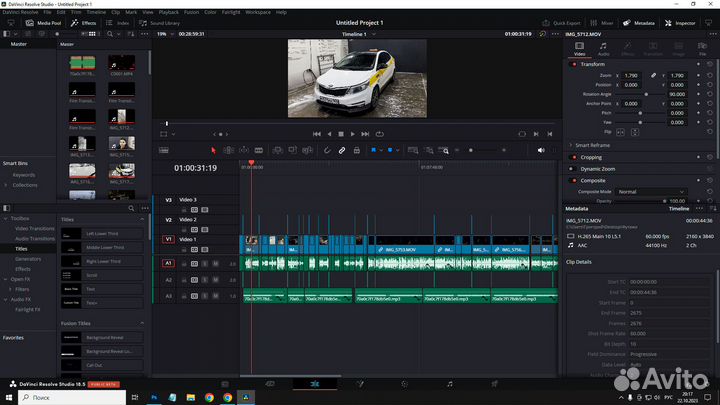
Task: Toggle the timeline Linked Selection chain icon
Action: (x=342, y=150)
